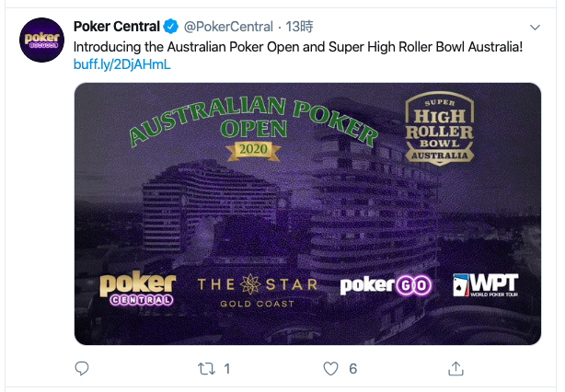Click the WPT World Poker Tour logo
Viewport: 565px width, 392px height.
click(486, 284)
